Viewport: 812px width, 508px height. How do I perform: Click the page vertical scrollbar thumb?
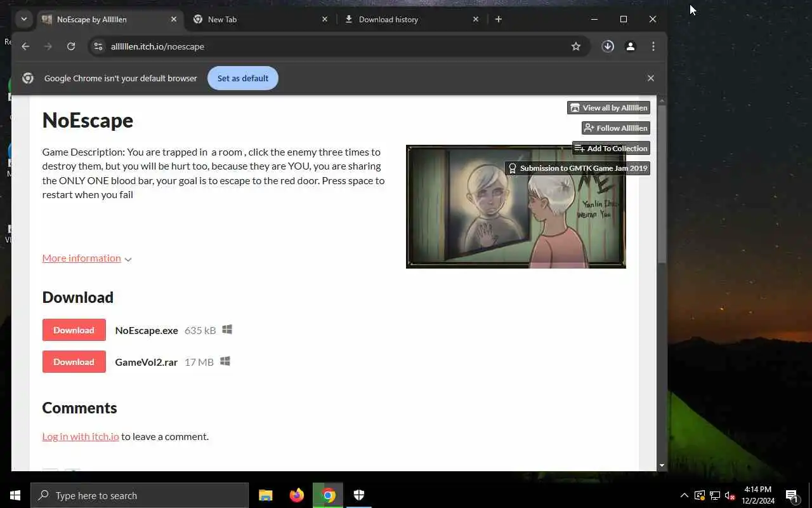[662, 184]
